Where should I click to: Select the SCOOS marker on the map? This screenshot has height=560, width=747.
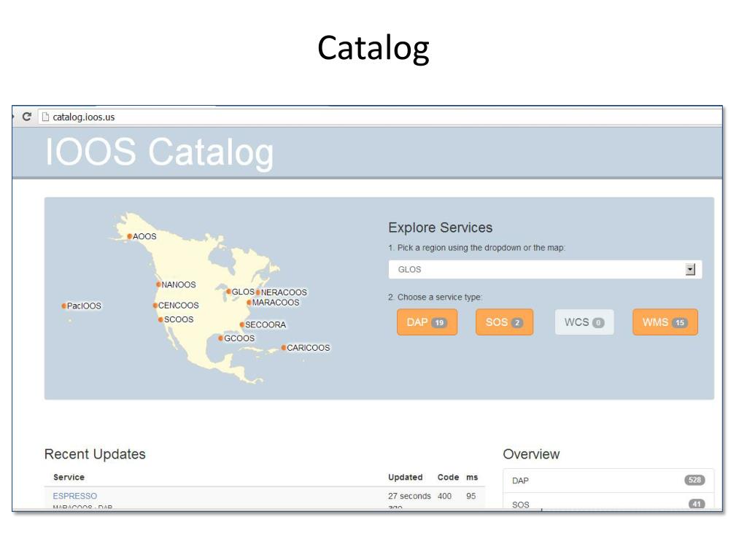pos(161,319)
